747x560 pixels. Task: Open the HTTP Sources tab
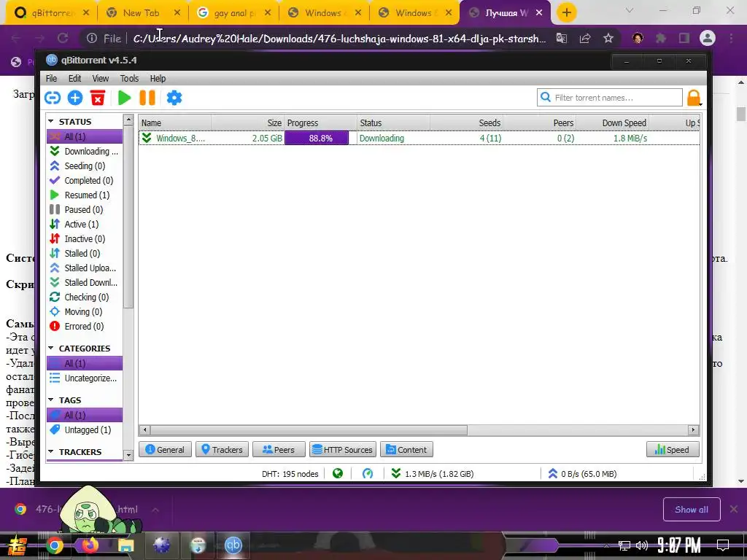343,449
